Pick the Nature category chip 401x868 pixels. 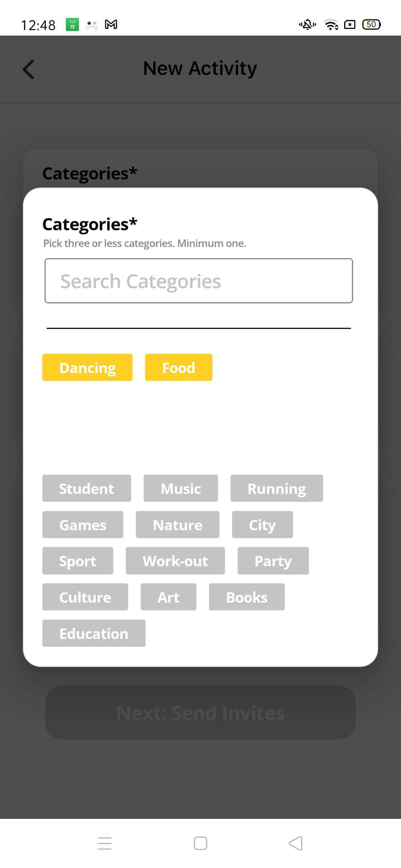[177, 525]
